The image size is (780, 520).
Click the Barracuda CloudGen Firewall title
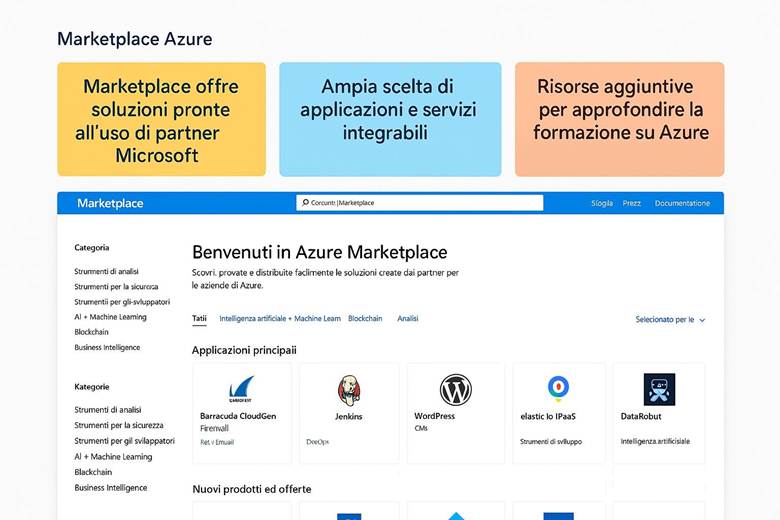tap(238, 421)
